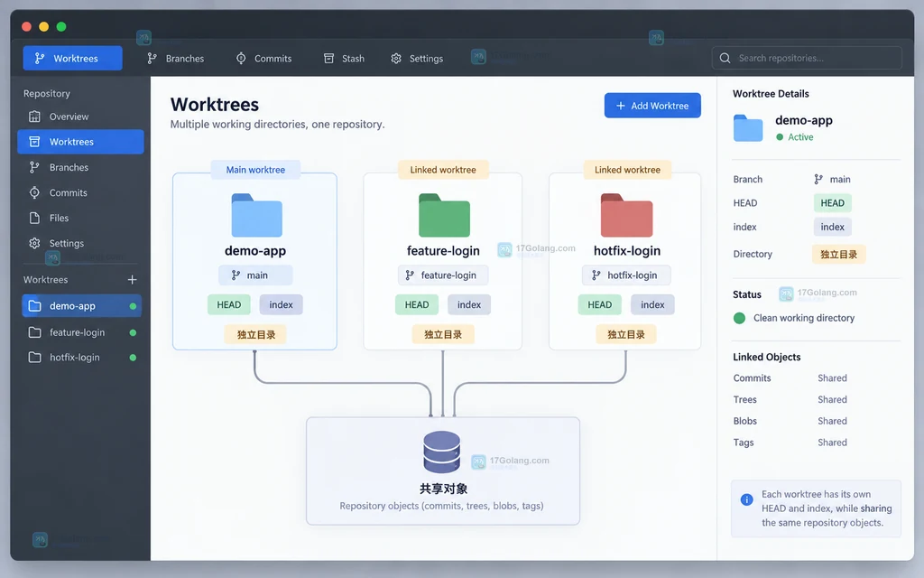924x578 pixels.
Task: Go to the Stash tab
Action: (344, 59)
